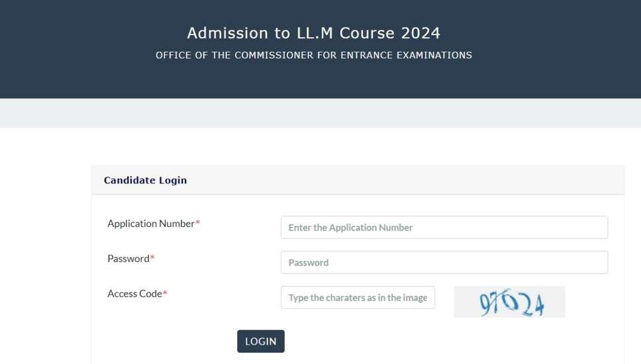Click the Commissioner for Entrance Examinations subtitle
Screen dimensions: 641x364
[x=313, y=56]
